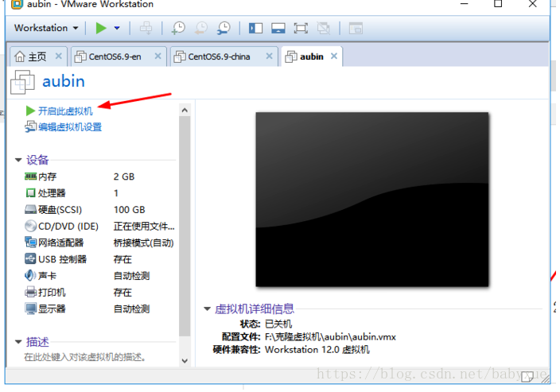Click the description input field
The image size is (560, 392).
[84, 357]
